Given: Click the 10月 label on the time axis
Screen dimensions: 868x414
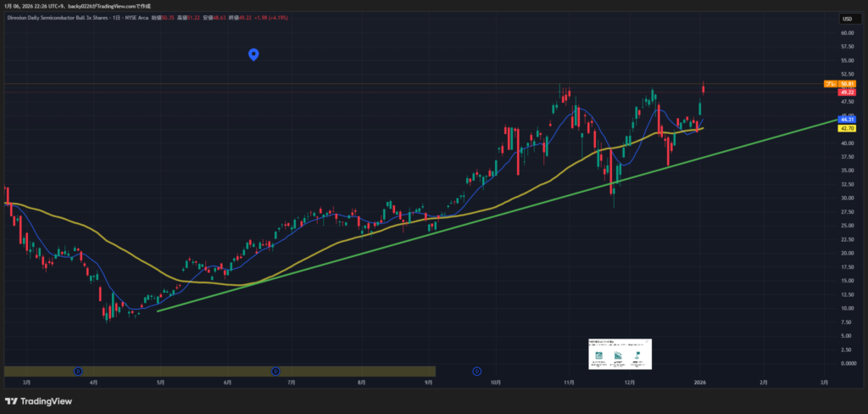Looking at the screenshot, I should coord(496,383).
